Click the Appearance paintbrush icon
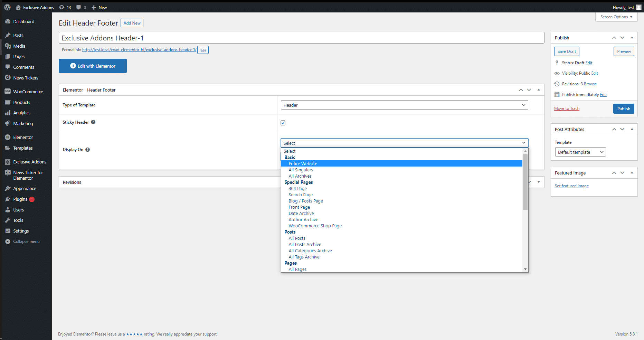644x340 pixels. (x=8, y=189)
